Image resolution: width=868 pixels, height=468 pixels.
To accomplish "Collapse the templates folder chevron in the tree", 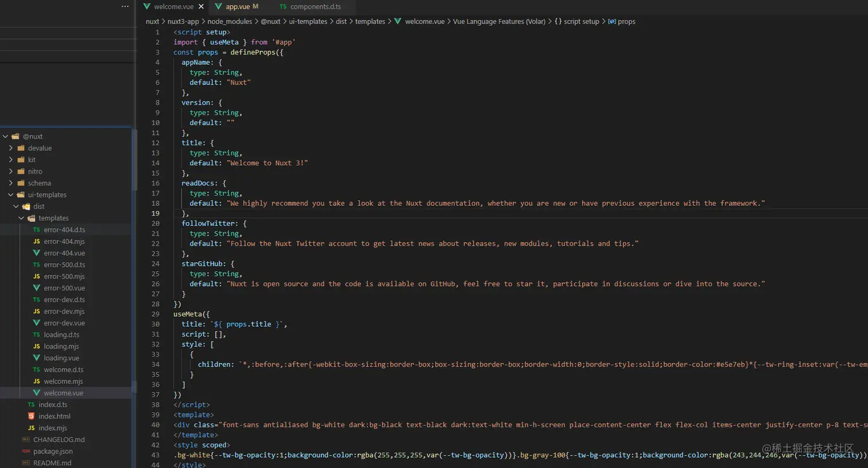I will [21, 218].
